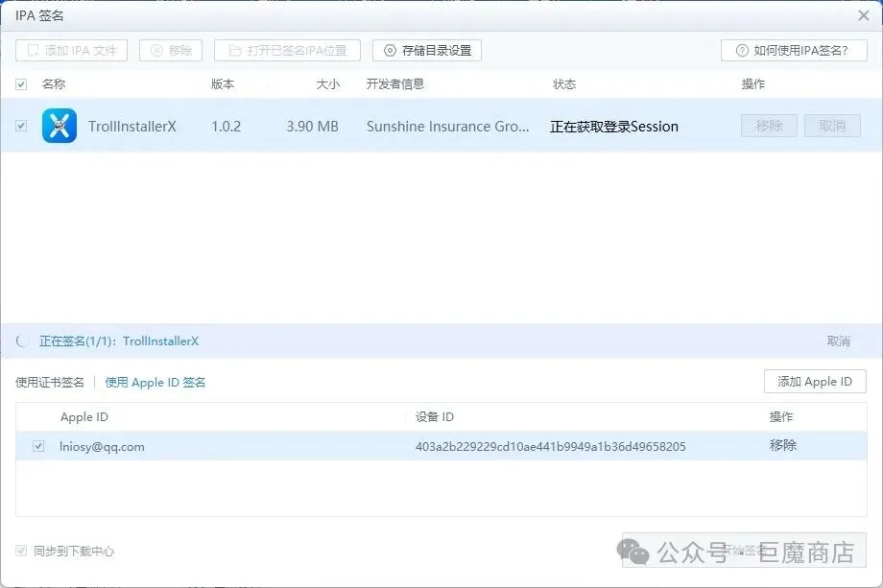Click the lniosy@qq.com Apple ID text
The image size is (883, 588).
pos(102,447)
